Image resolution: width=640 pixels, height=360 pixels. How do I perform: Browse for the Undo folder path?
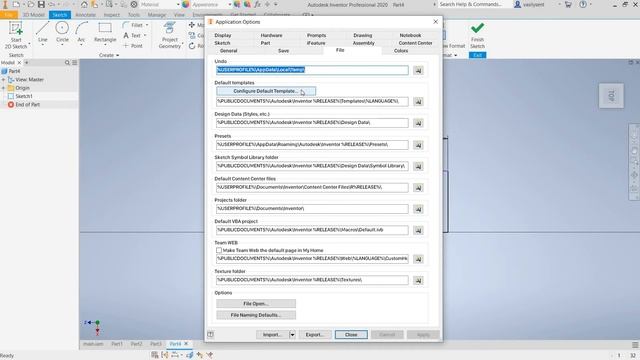(418, 70)
